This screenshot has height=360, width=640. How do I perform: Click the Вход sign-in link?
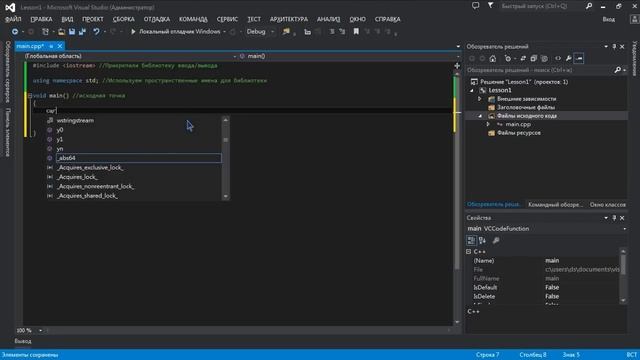(609, 19)
